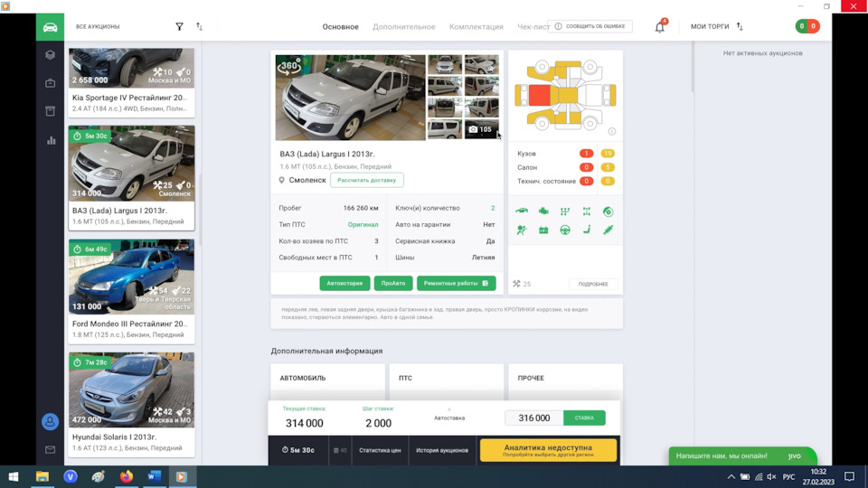Open the ПроАвто report
This screenshot has width=868, height=488.
point(393,283)
